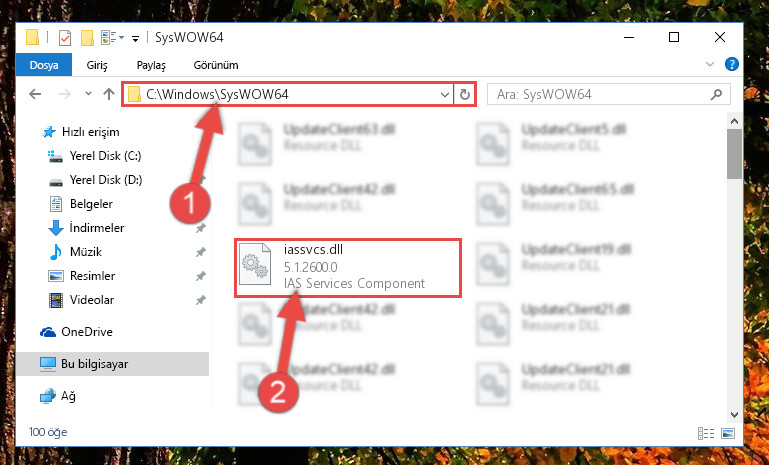Select the iassvcs.dll file
The height and width of the screenshot is (465, 769).
(x=348, y=268)
